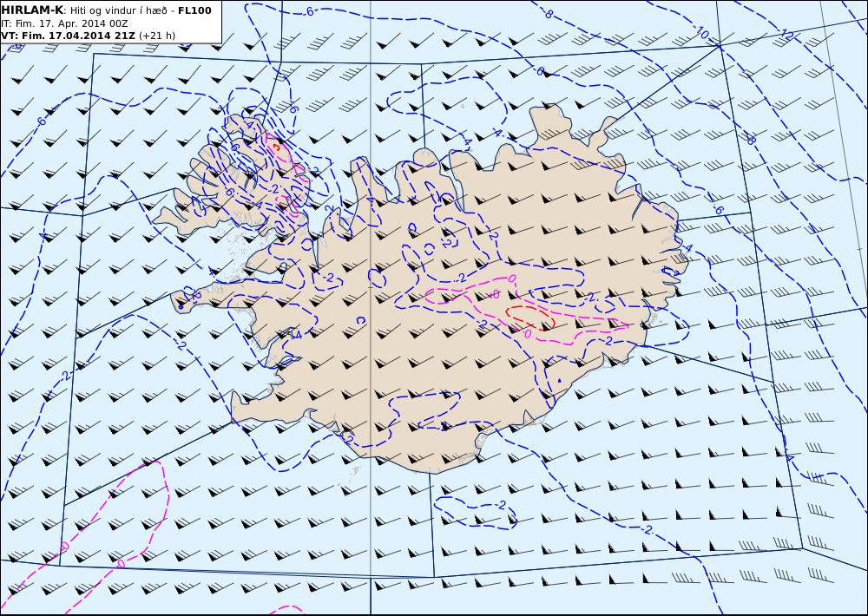Select the FL100 flight level label
Screen dimensions: 868x616
pos(194,10)
